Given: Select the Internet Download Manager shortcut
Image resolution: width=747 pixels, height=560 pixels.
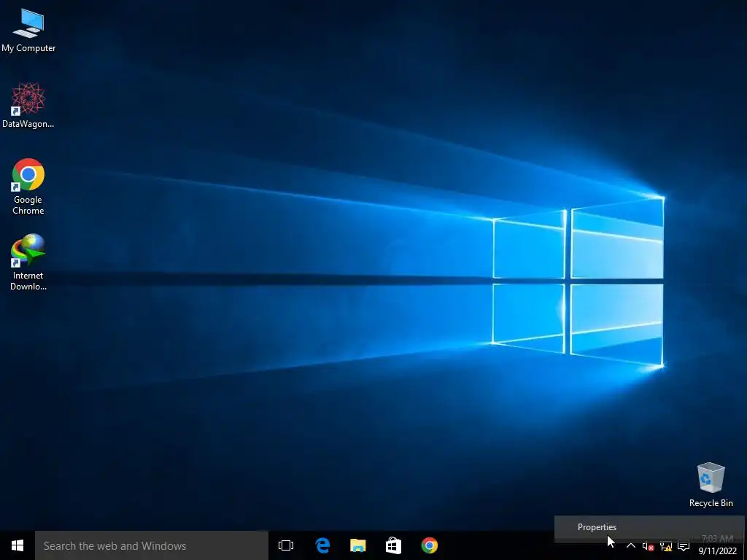Looking at the screenshot, I should tap(28, 262).
